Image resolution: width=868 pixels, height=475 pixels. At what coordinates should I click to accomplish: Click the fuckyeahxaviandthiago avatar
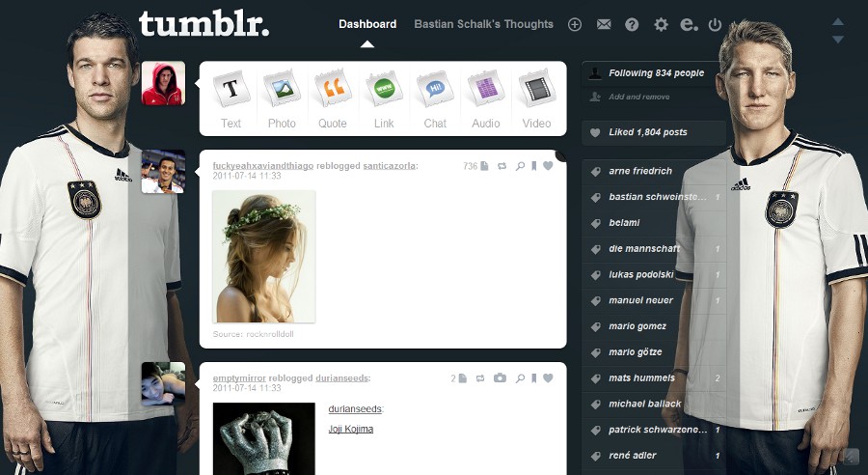[163, 171]
